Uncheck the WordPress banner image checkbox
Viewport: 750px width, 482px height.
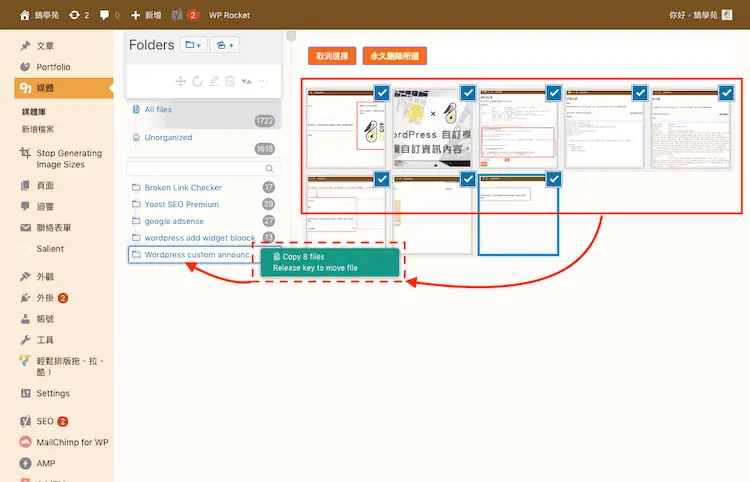[468, 93]
